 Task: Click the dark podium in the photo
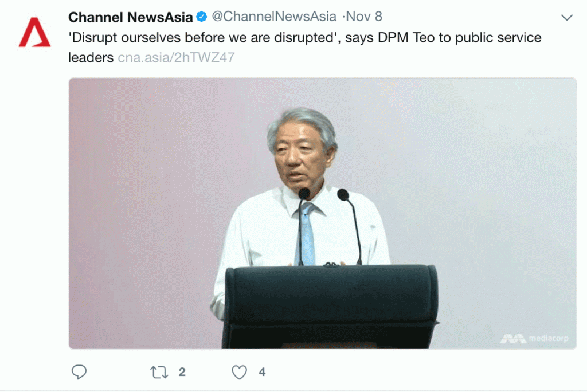coord(330,307)
